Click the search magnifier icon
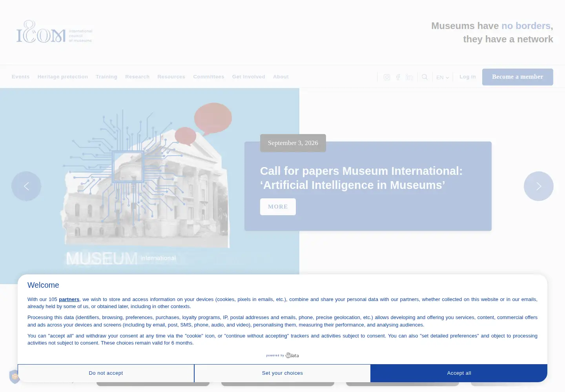The width and height of the screenshot is (565, 392). coord(425,77)
